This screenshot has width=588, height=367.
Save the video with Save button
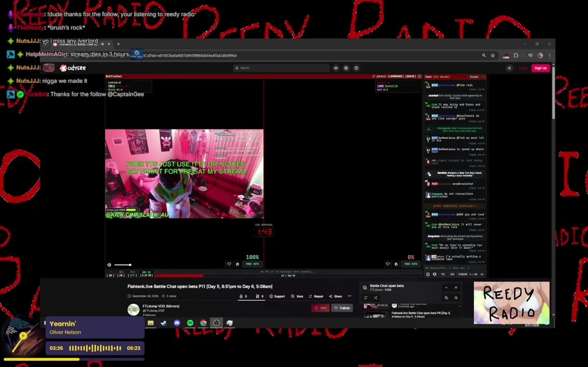[297, 297]
